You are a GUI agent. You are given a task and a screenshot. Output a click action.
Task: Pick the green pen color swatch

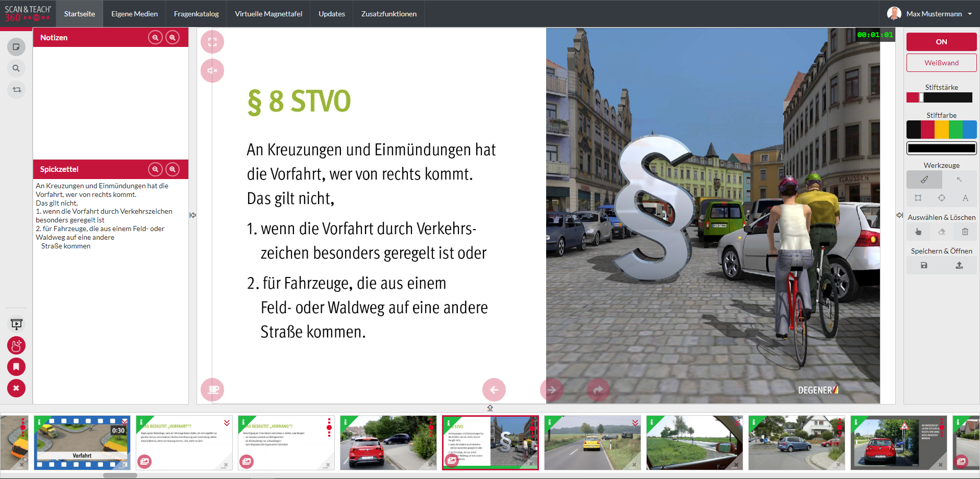coord(955,130)
